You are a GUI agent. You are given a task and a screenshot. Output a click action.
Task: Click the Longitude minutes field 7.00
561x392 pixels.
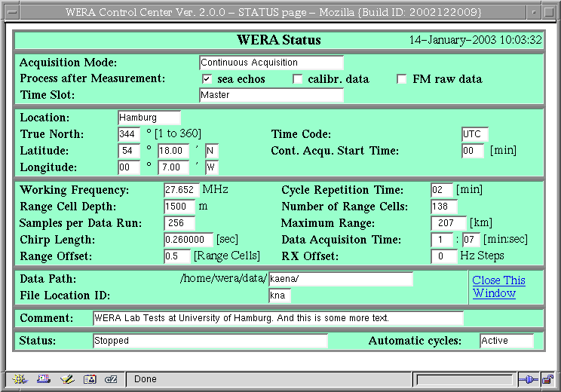pos(173,167)
